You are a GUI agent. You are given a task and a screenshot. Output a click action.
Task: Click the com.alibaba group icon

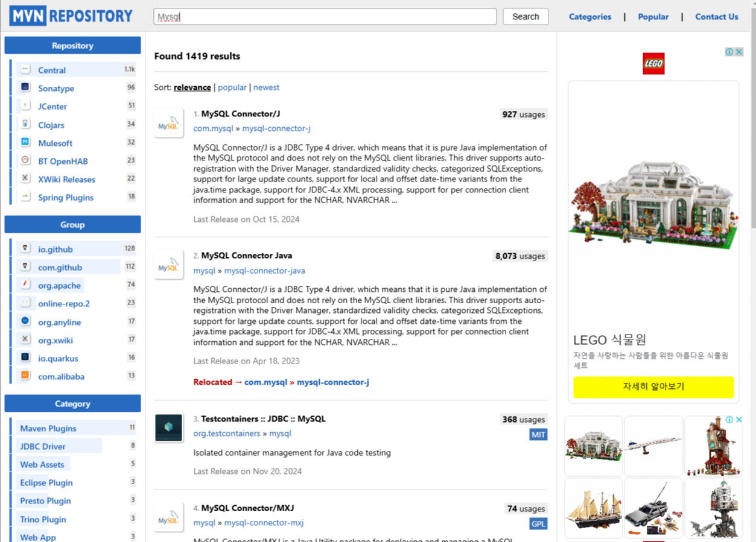pos(25,376)
